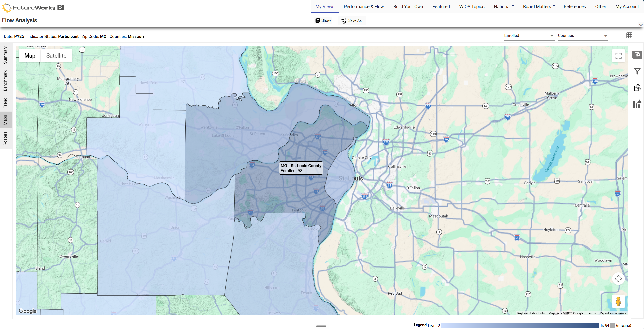Select the Maps side tab

tap(5, 120)
